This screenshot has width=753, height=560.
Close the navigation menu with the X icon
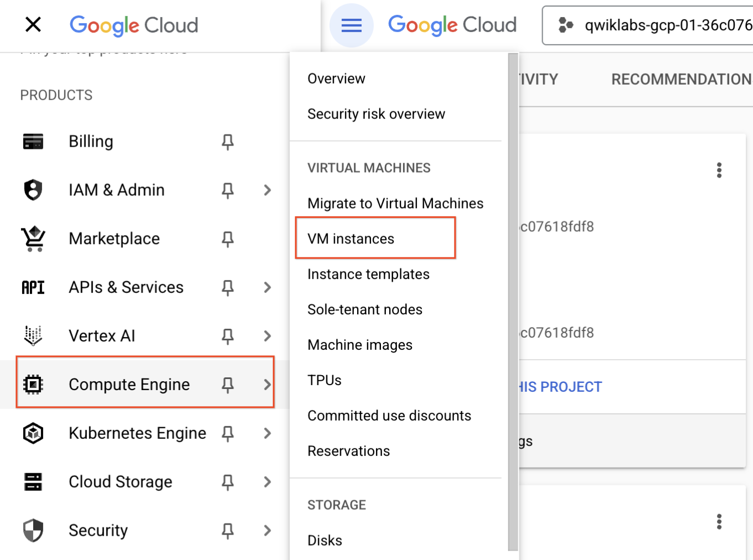coord(33,24)
